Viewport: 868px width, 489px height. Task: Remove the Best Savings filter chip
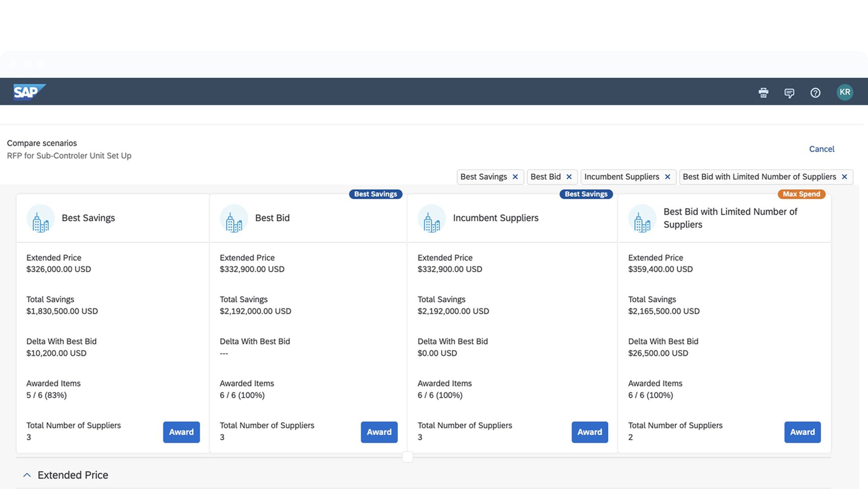[515, 177]
